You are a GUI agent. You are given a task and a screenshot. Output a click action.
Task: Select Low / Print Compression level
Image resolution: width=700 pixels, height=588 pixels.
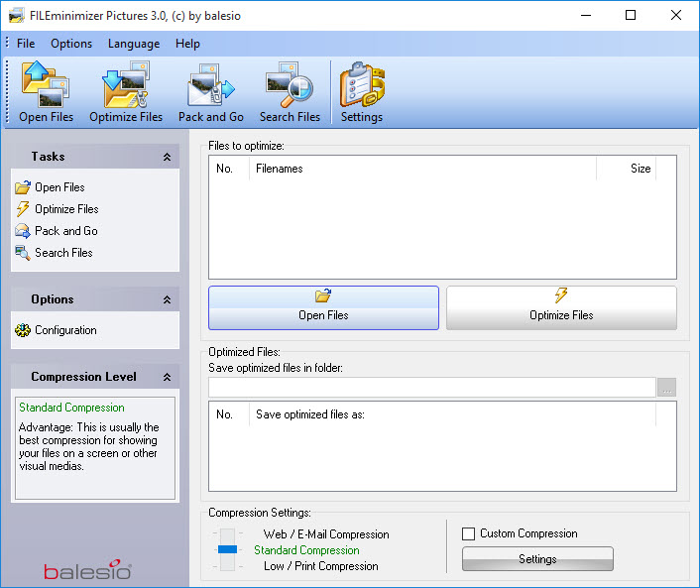pyautogui.click(x=320, y=566)
